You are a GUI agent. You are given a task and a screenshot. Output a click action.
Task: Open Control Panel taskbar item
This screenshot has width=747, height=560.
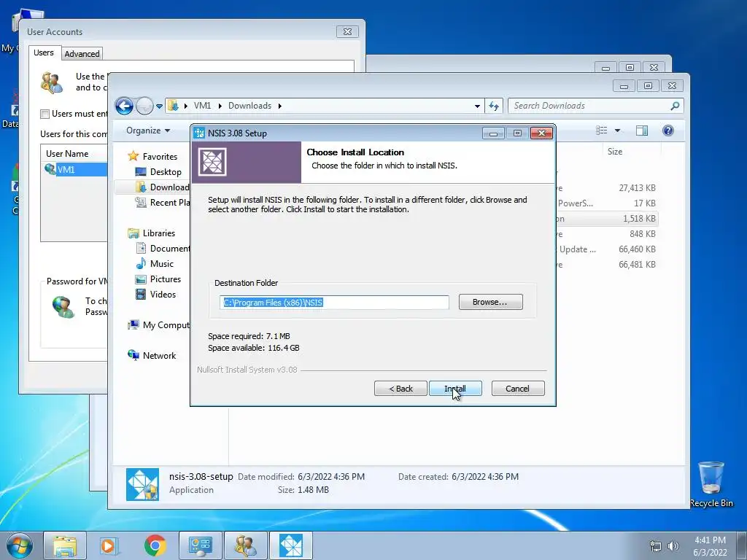[x=200, y=545]
